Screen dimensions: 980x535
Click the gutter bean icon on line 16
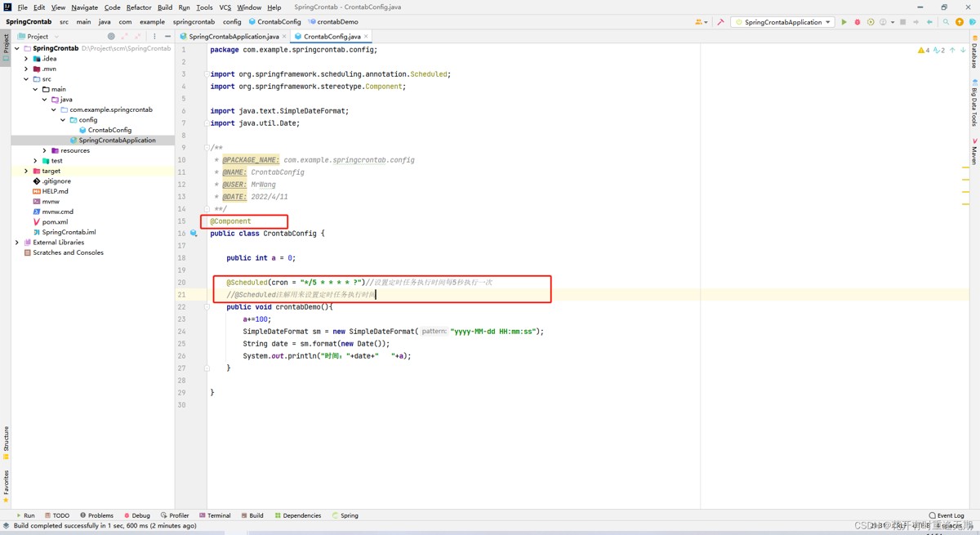[x=194, y=234]
